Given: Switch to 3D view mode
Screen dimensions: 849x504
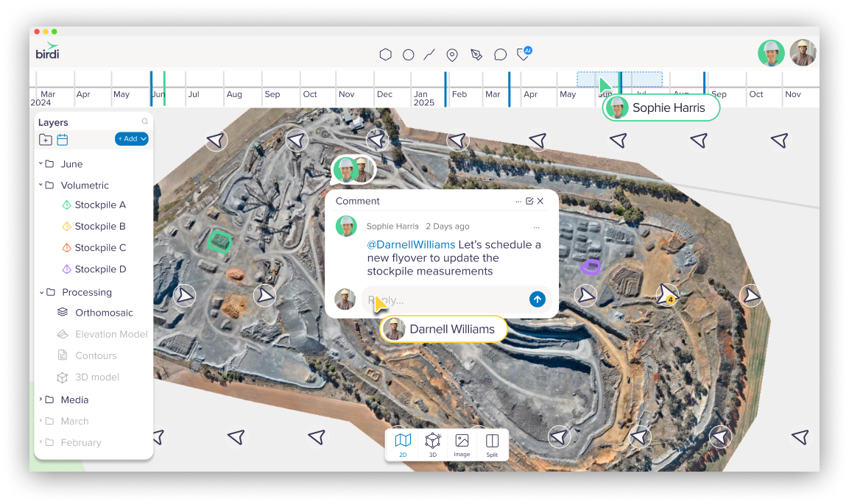Looking at the screenshot, I should (x=432, y=444).
